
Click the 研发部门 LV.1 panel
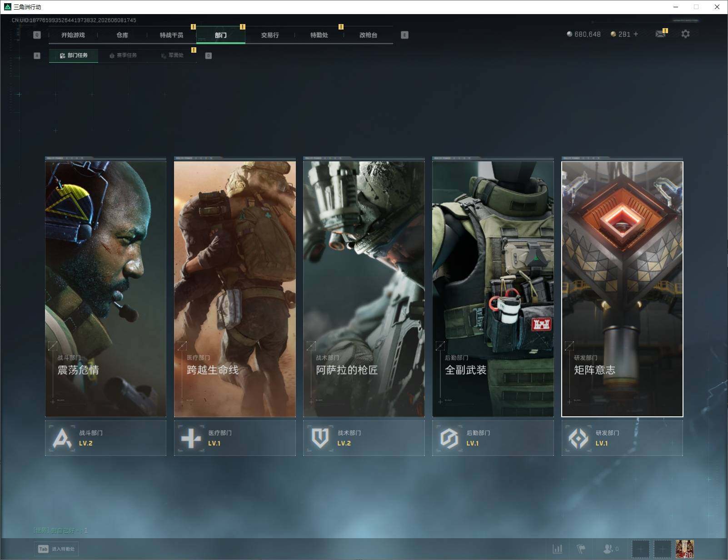point(622,438)
